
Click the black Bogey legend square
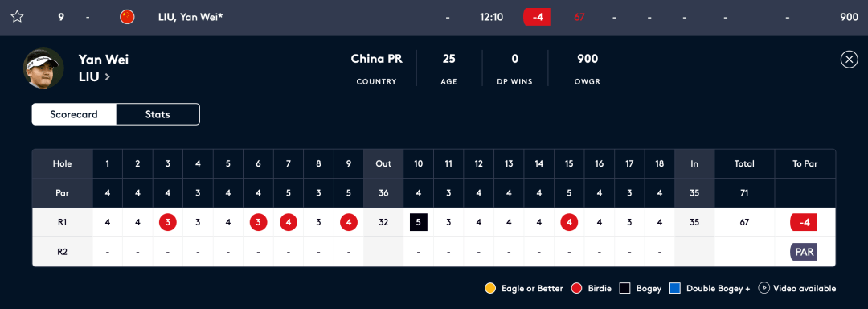(625, 288)
